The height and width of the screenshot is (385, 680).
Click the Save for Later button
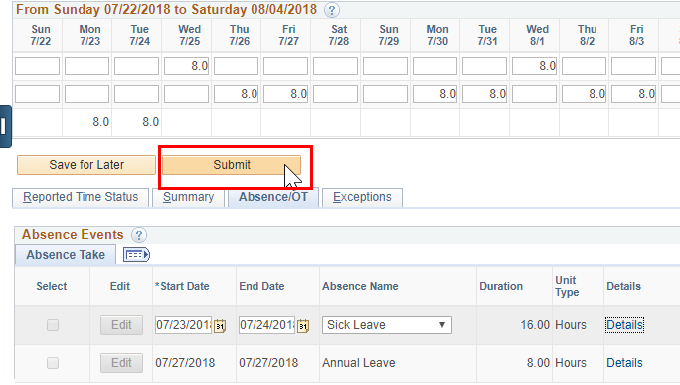click(86, 165)
